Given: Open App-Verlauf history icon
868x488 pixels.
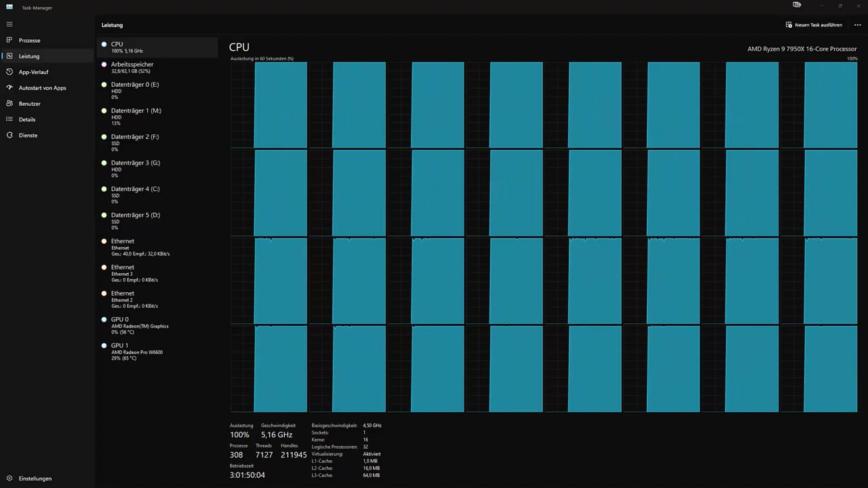Looking at the screenshot, I should tap(9, 72).
